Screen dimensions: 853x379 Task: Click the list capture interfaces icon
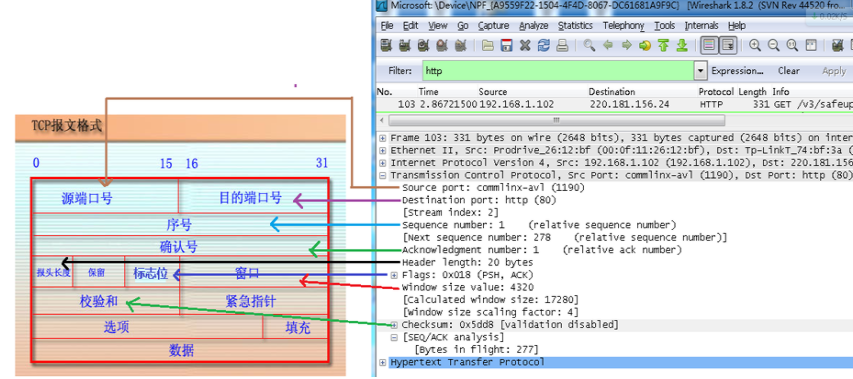click(386, 46)
